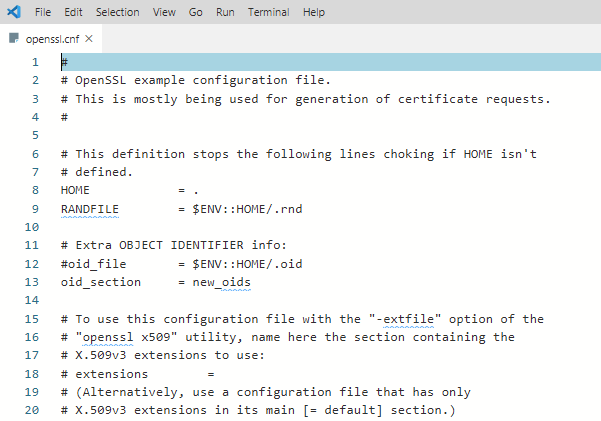The width and height of the screenshot is (601, 421).
Task: Click line number 5 in gutter
Action: coord(35,135)
